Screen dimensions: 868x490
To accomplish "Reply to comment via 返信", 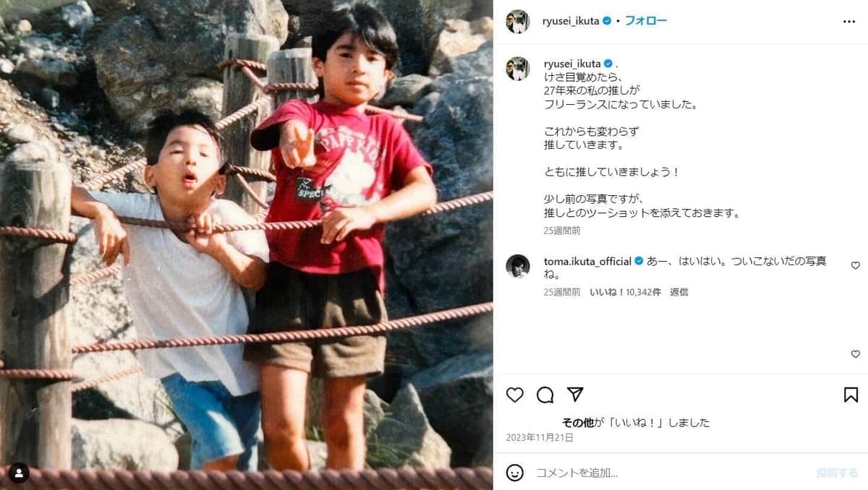I will click(678, 292).
